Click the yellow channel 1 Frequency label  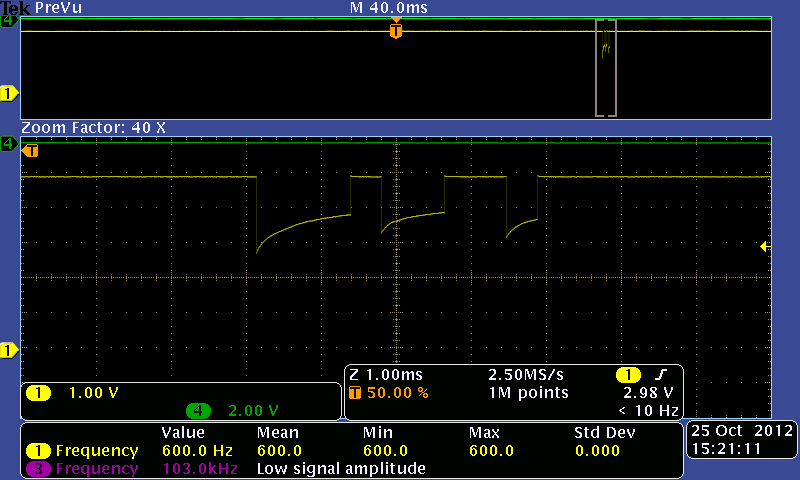97,451
